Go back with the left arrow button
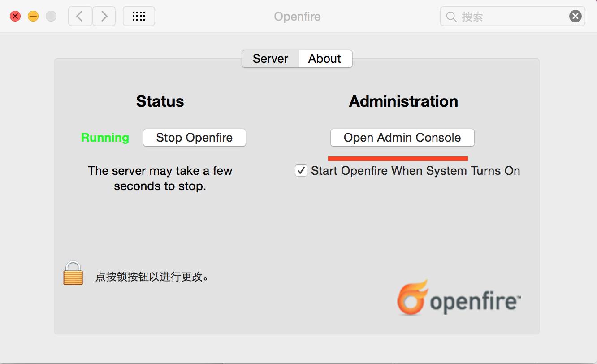597x364 pixels. coord(80,17)
